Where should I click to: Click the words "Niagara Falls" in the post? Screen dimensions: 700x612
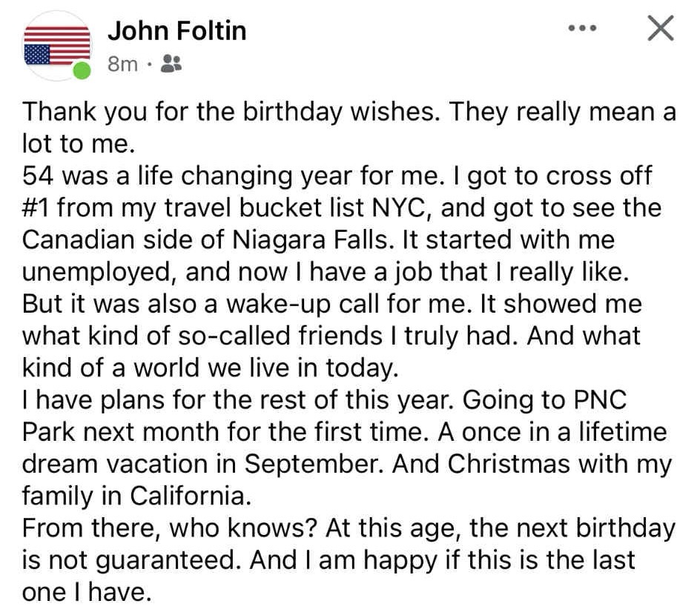pyautogui.click(x=311, y=240)
